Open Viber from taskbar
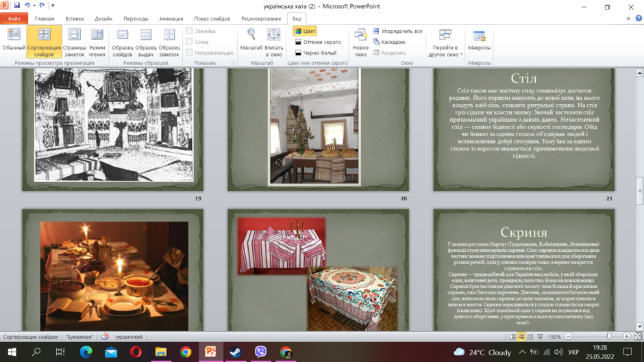 tap(260, 352)
